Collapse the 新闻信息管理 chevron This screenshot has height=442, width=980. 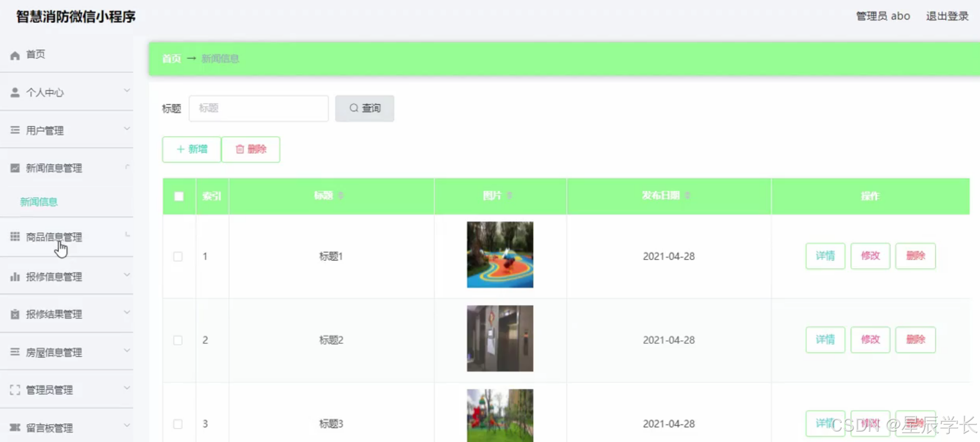(x=127, y=167)
